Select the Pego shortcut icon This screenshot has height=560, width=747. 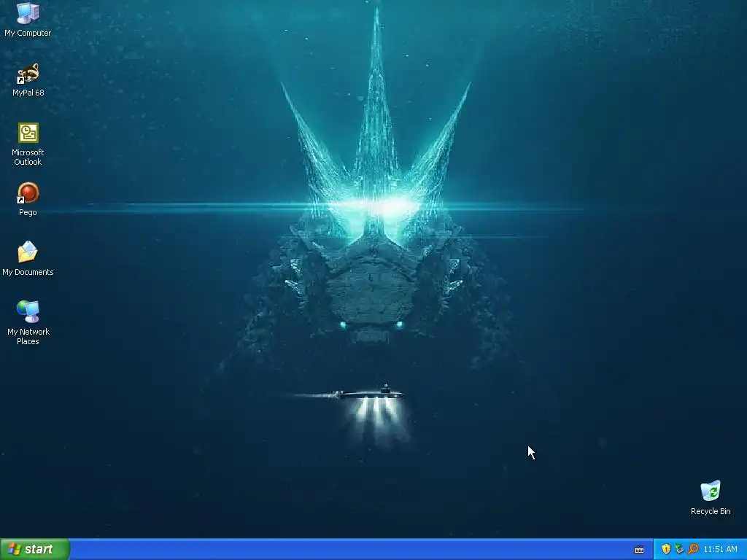(28, 199)
